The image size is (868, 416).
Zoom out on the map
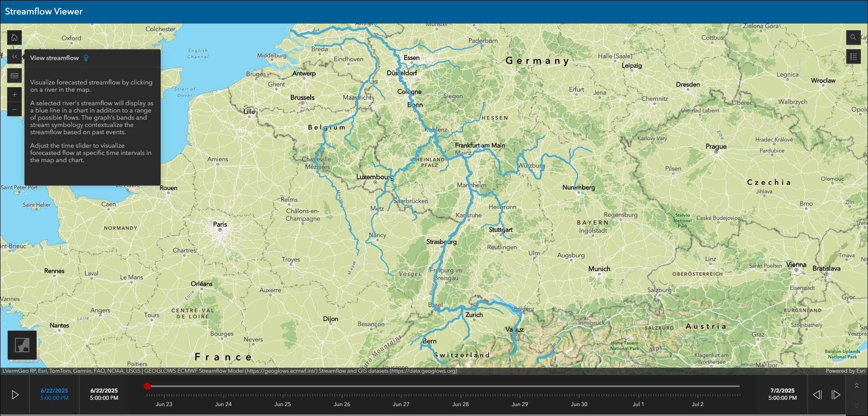click(x=14, y=109)
